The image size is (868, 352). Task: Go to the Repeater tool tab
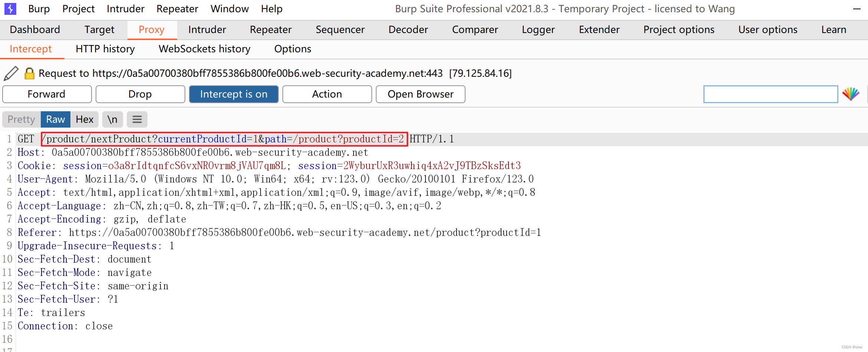click(271, 30)
